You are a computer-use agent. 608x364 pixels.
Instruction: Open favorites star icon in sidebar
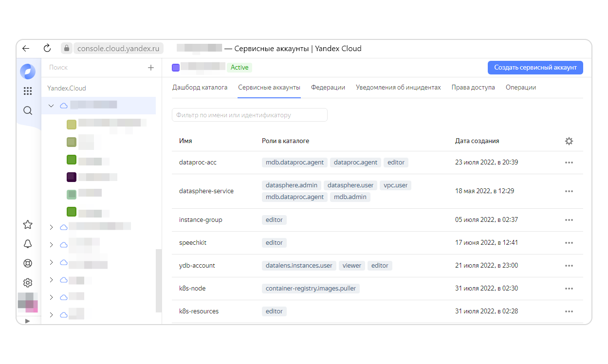28,224
